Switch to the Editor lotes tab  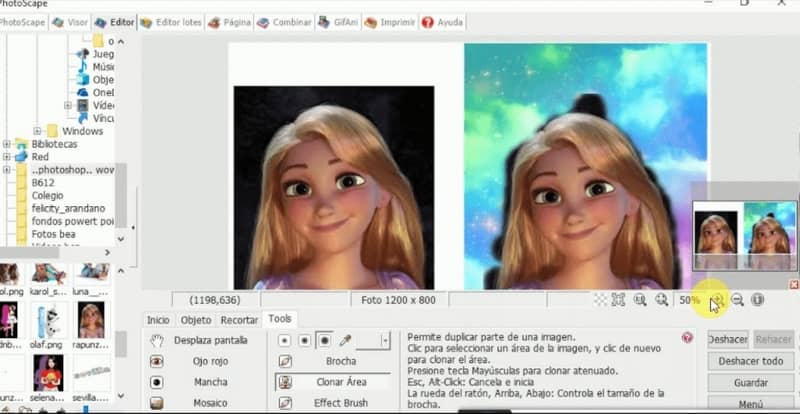[171, 22]
